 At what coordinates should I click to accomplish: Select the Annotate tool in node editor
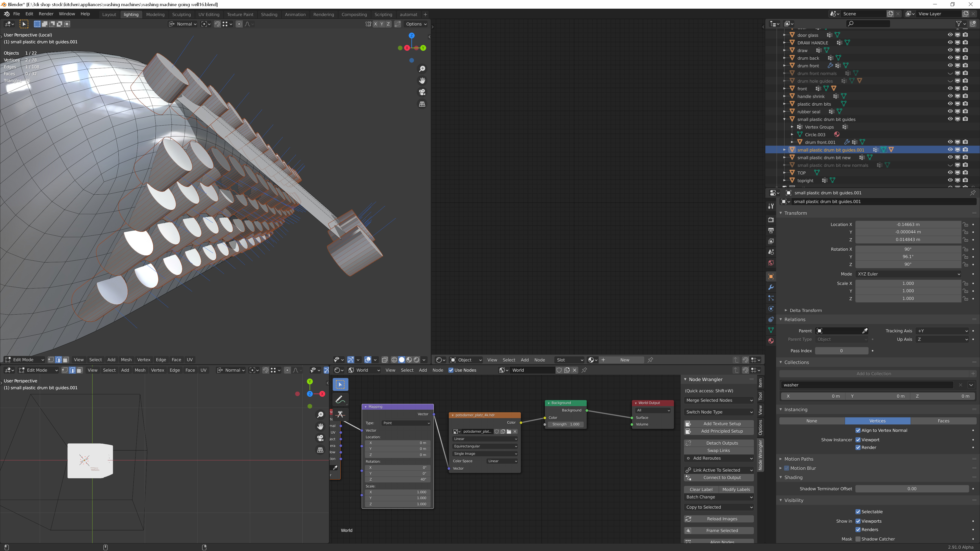coord(340,399)
